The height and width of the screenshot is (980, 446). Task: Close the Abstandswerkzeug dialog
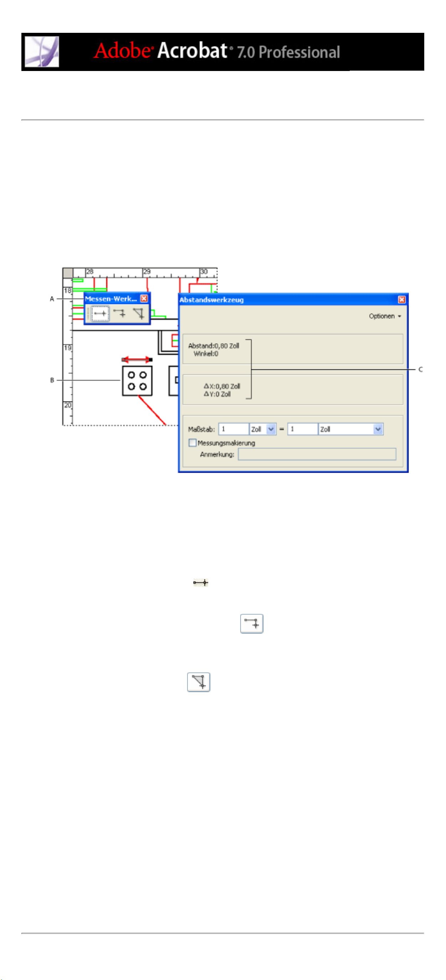pyautogui.click(x=401, y=299)
